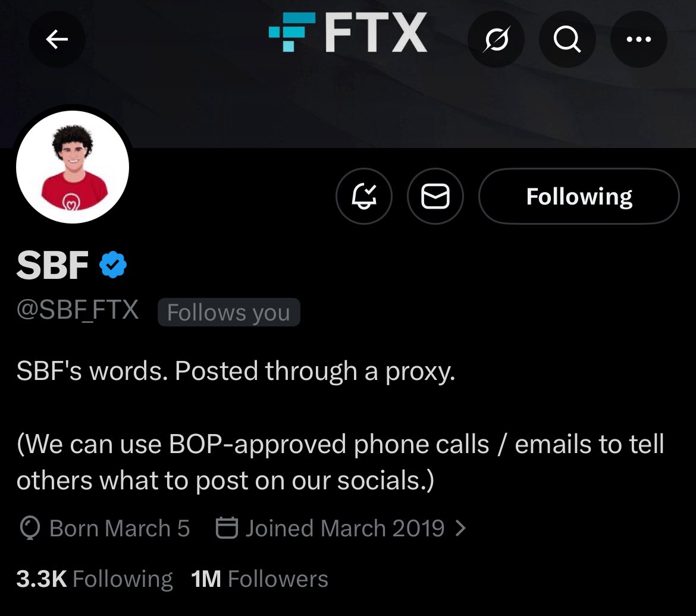Toggle post notifications with the bell icon

(x=364, y=196)
